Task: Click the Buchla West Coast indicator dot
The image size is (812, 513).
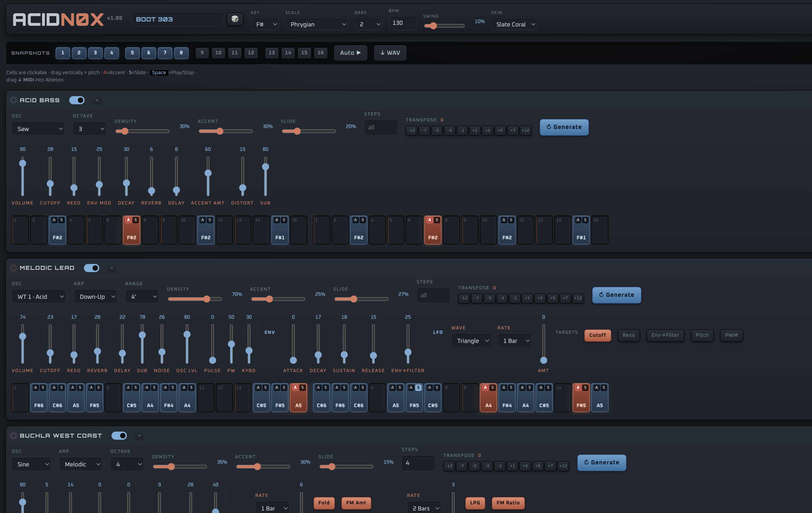Action: click(x=14, y=436)
